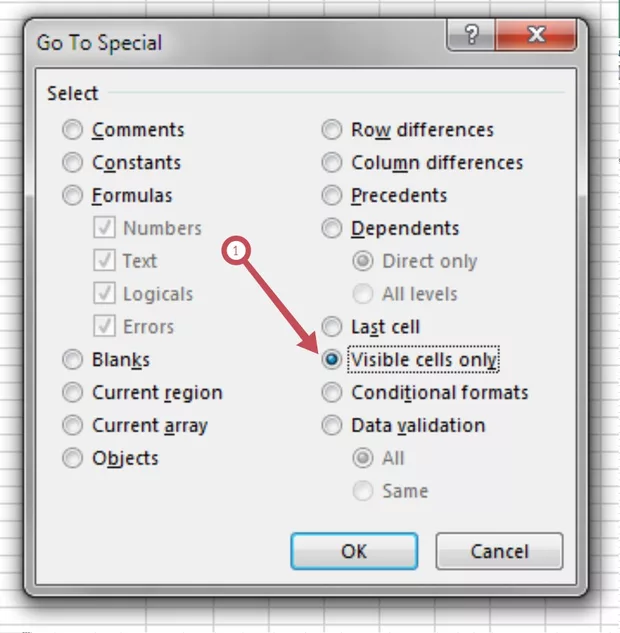Select Visible cells only option
620x633 pixels.
coord(332,360)
